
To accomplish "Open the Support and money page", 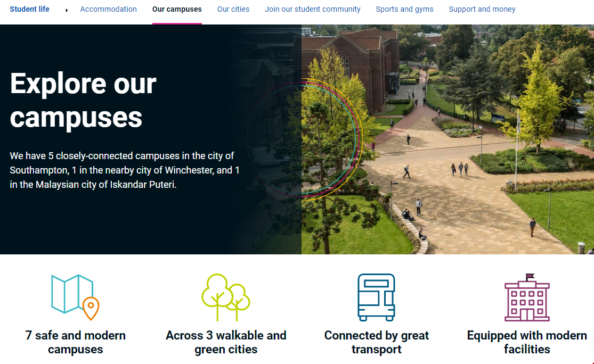I will pyautogui.click(x=482, y=9).
